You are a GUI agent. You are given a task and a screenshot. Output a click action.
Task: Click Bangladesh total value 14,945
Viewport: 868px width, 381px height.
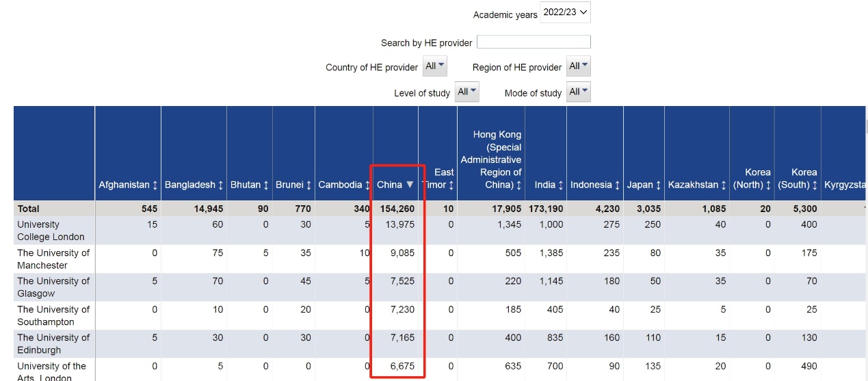207,209
